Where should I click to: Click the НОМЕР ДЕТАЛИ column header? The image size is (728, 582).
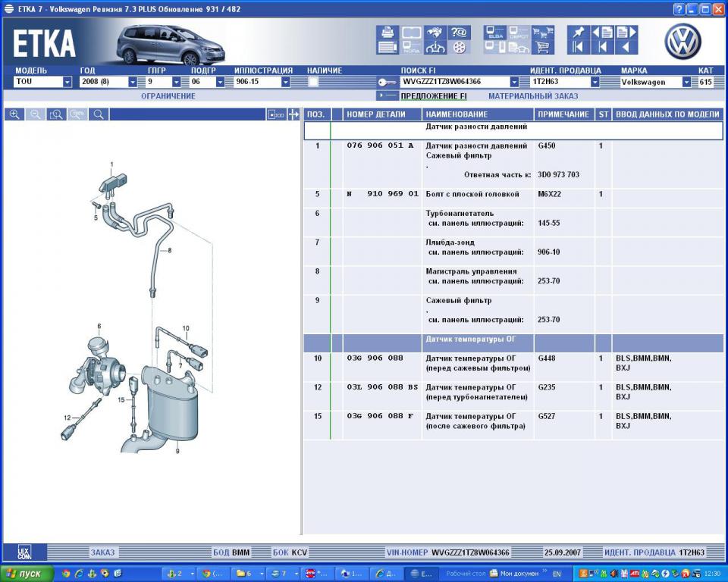pyautogui.click(x=382, y=114)
